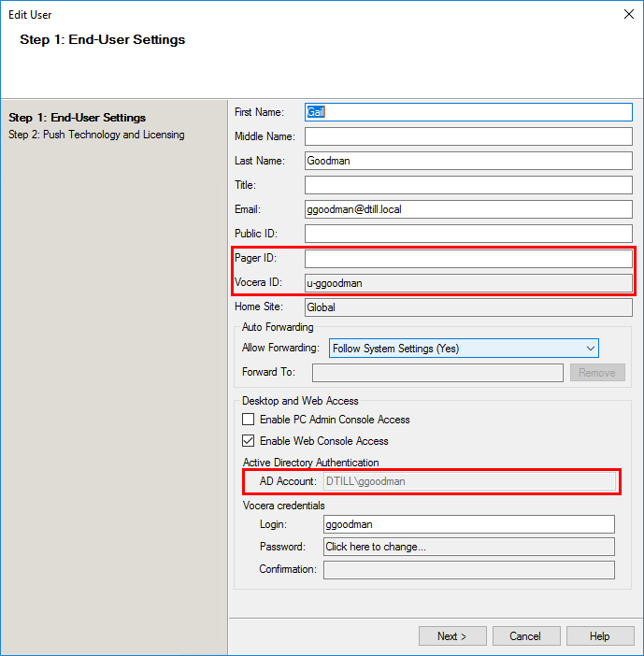Click the Next > button

[452, 636]
